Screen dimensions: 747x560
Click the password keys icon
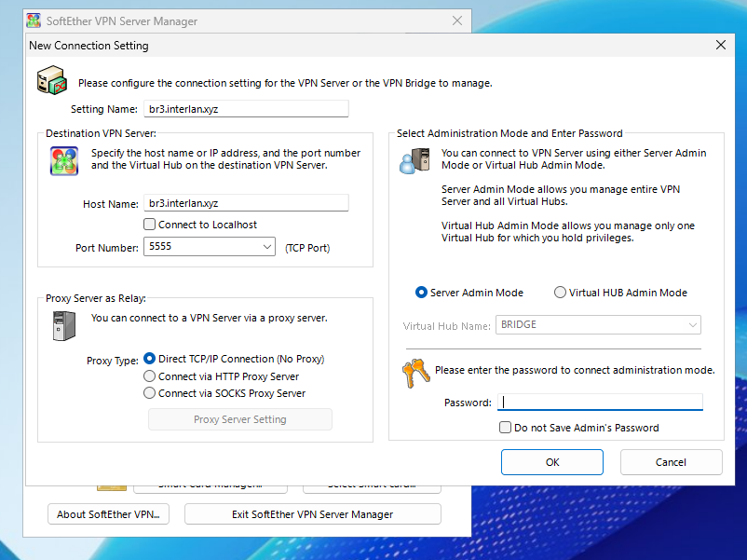pos(415,373)
